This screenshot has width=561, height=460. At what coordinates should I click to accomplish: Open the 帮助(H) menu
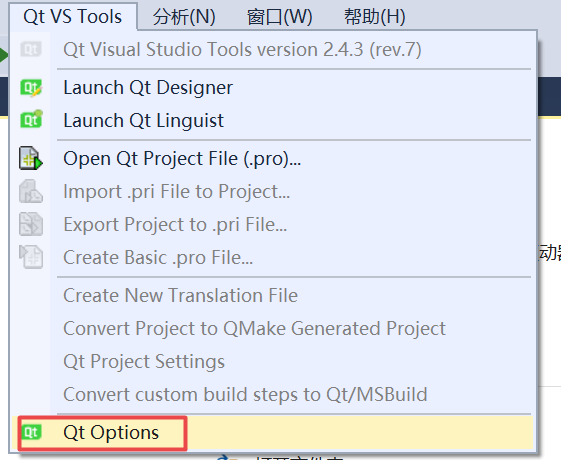coord(375,17)
